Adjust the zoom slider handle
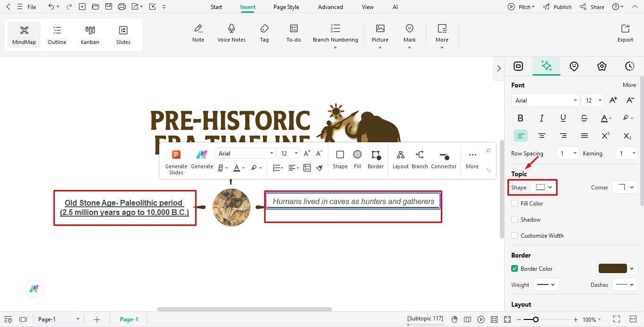This screenshot has width=644, height=327. (x=535, y=319)
